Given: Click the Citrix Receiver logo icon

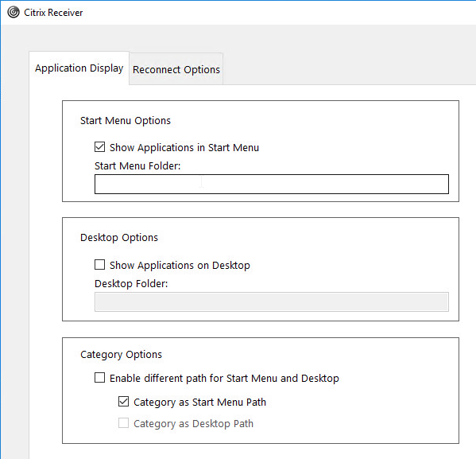Looking at the screenshot, I should click(14, 13).
